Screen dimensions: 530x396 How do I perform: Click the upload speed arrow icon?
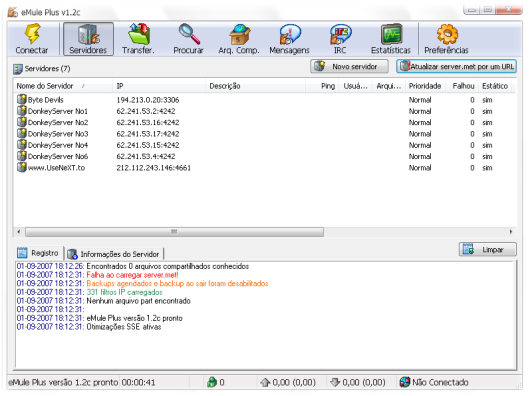click(265, 382)
